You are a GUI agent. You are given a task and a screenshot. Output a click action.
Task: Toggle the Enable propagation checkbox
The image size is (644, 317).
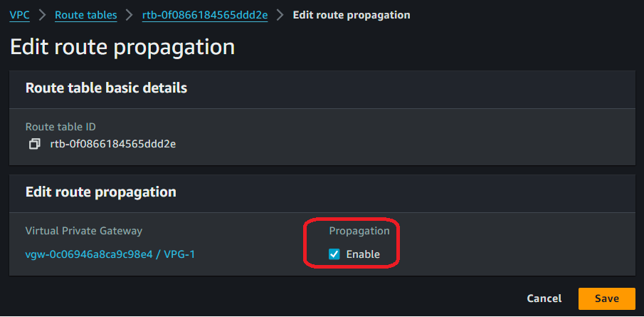point(334,254)
